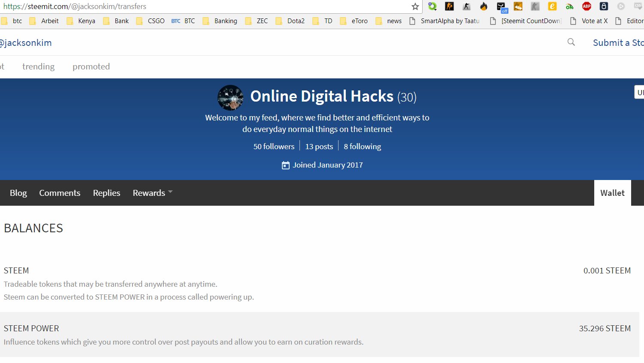Screen dimensions: 644x363
Task: Go to the @jacksonkim profile link
Action: point(26,43)
